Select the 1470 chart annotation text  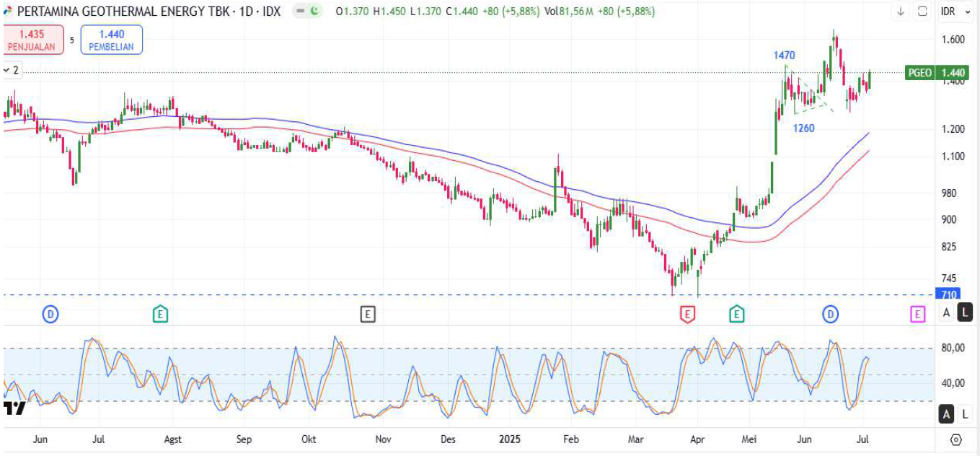pyautogui.click(x=785, y=56)
